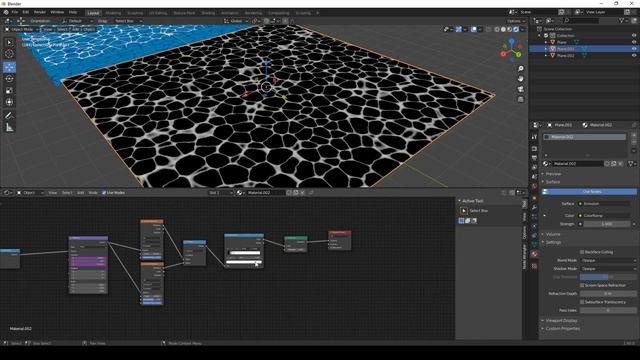Click the Refraction Depth field
This screenshot has width=640, height=360.
(608, 294)
